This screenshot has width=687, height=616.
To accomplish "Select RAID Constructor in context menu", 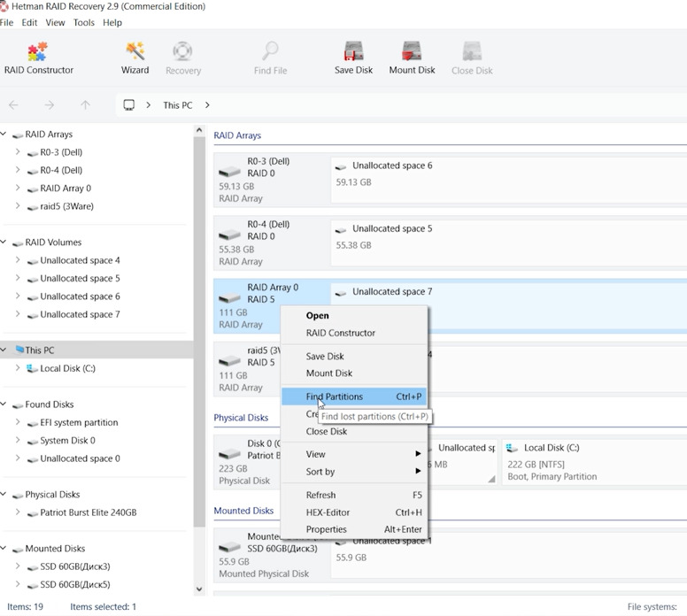I will [354, 333].
